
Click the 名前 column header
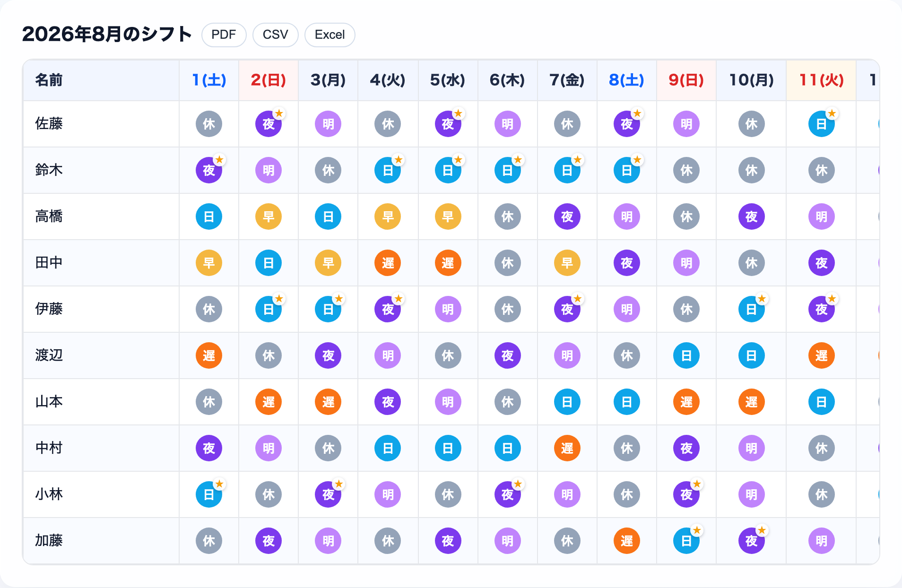pyautogui.click(x=101, y=80)
